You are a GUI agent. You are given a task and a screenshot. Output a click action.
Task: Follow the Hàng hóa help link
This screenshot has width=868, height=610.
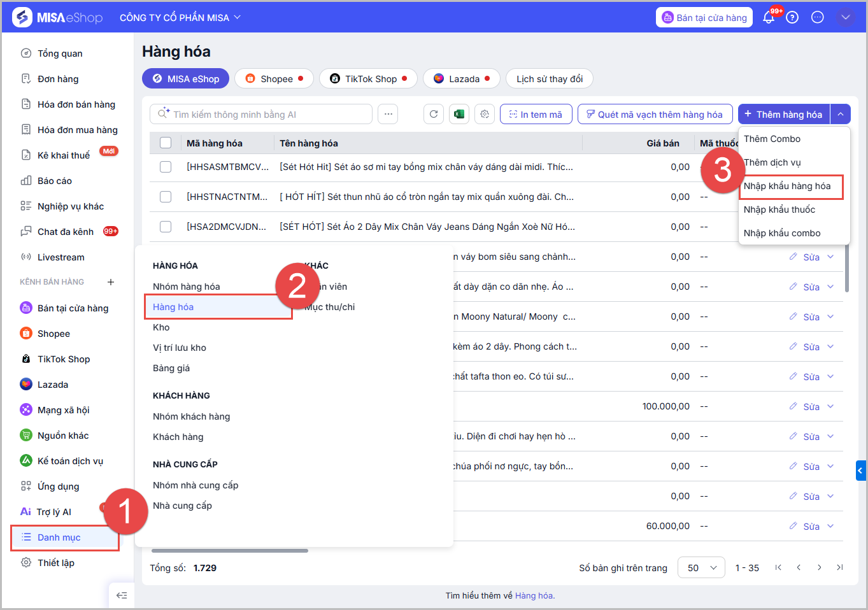(x=535, y=595)
